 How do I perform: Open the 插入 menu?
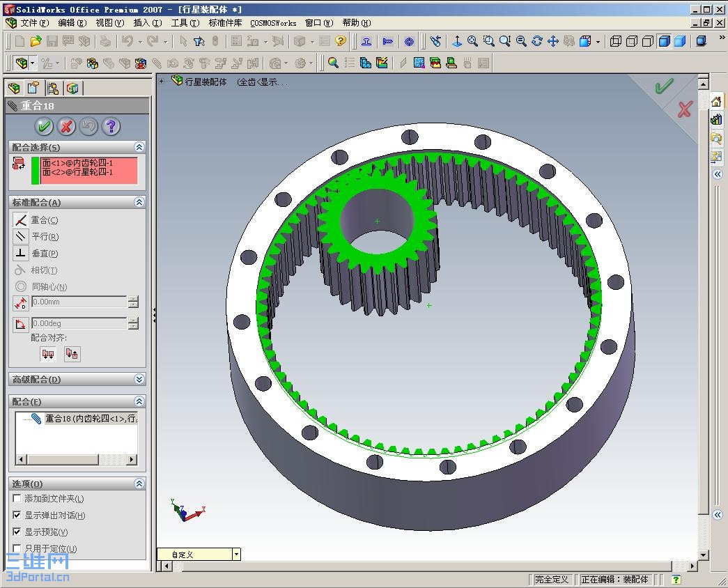pos(147,23)
